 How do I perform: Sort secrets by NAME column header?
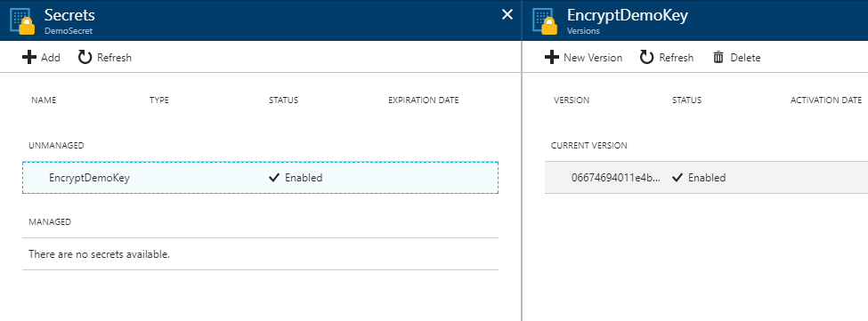coord(44,100)
